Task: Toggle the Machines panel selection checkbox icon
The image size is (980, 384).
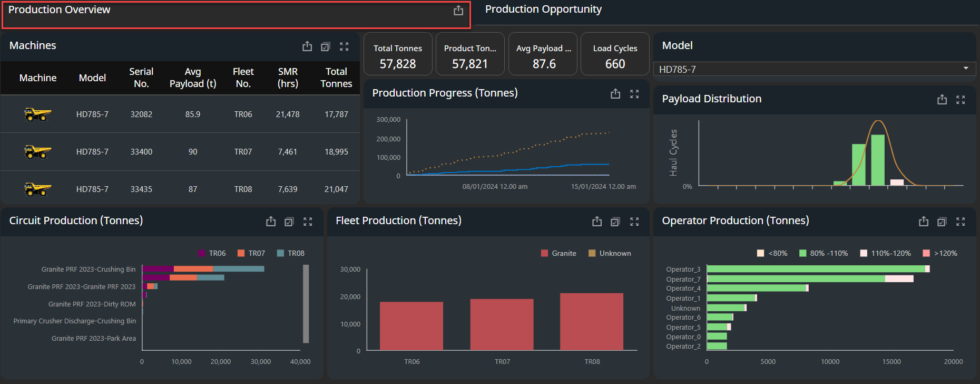Action: [326, 46]
